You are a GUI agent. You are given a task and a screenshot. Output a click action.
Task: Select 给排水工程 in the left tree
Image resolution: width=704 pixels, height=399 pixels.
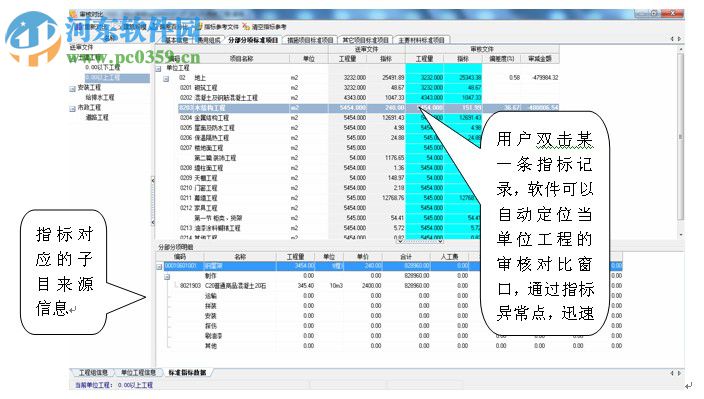[100, 97]
